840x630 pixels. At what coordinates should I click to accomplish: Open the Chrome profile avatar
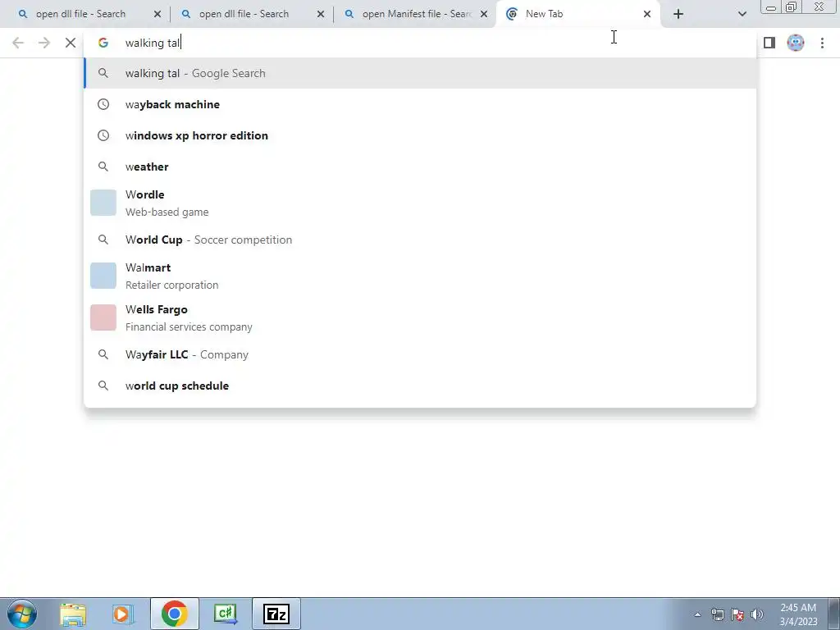[x=796, y=43]
